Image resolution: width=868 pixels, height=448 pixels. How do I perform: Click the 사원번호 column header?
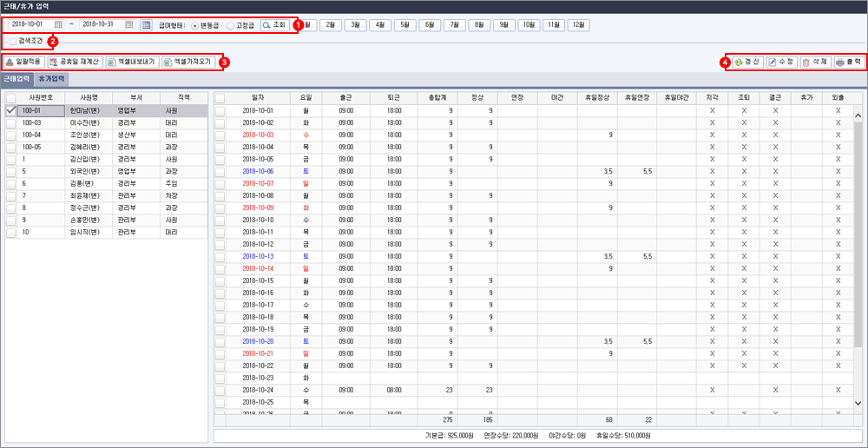[x=41, y=97]
